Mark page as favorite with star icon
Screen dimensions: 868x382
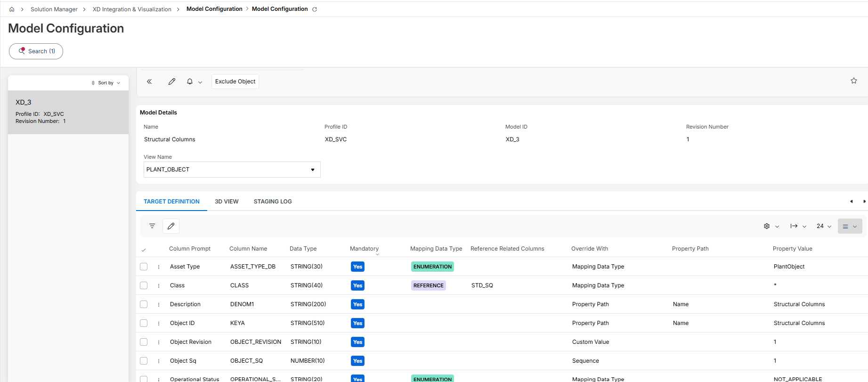point(853,81)
